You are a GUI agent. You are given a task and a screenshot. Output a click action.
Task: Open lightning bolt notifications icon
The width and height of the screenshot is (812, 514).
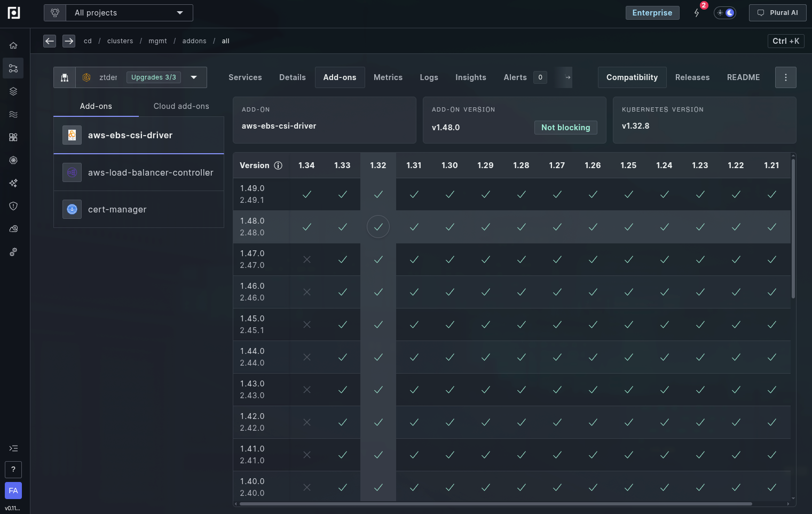697,13
